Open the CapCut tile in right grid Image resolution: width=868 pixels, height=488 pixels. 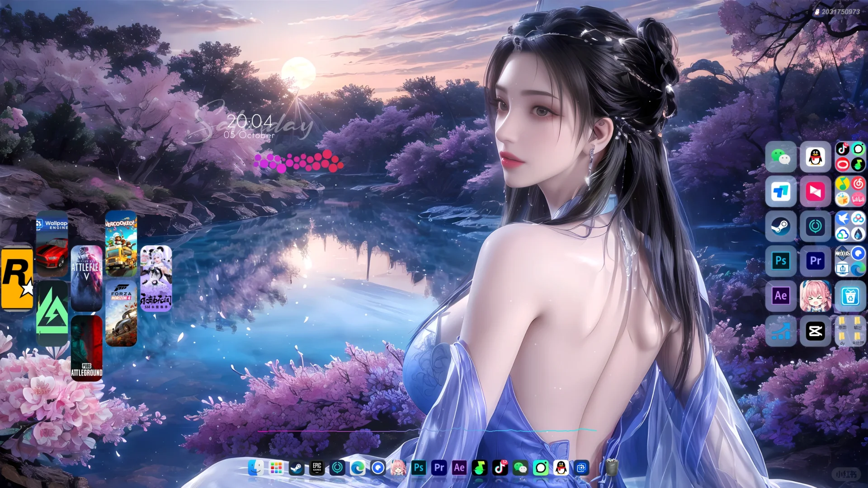click(x=816, y=331)
